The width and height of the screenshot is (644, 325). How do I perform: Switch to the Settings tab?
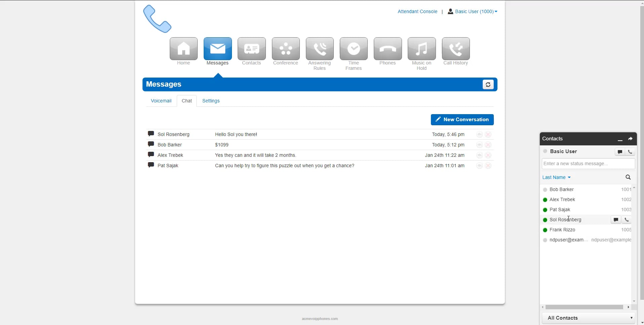coord(211,101)
